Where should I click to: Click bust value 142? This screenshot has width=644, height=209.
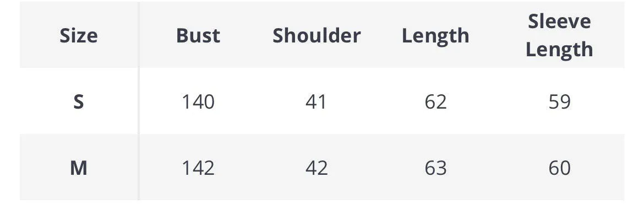pyautogui.click(x=198, y=168)
